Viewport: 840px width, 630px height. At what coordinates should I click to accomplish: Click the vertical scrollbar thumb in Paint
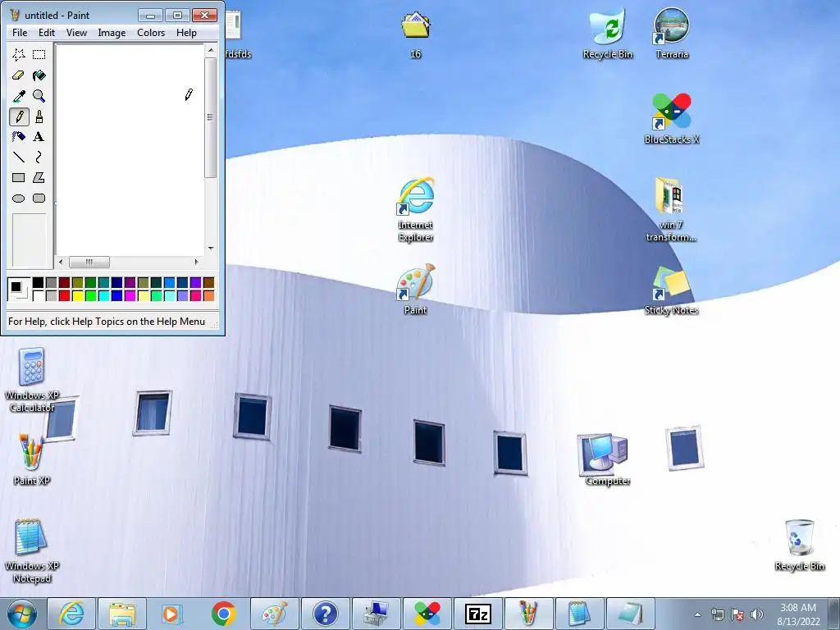tap(211, 117)
